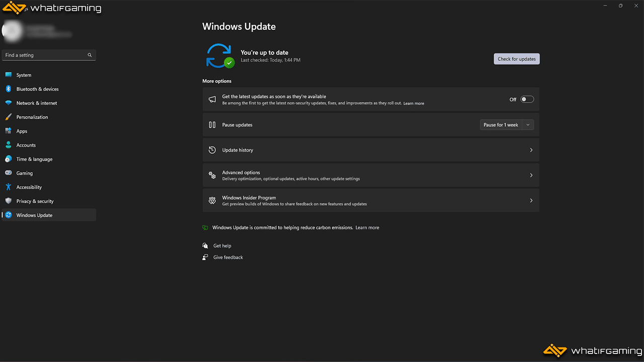Click the search magnifier icon in Find a setting
The width and height of the screenshot is (644, 362).
pyautogui.click(x=90, y=55)
